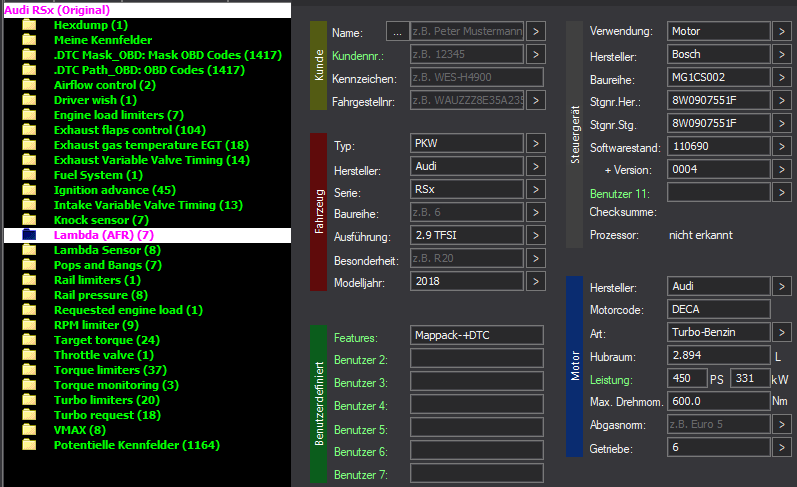797x487 pixels.
Task: Click the Stgnr.Her. field 8W0907551F
Action: [x=719, y=100]
